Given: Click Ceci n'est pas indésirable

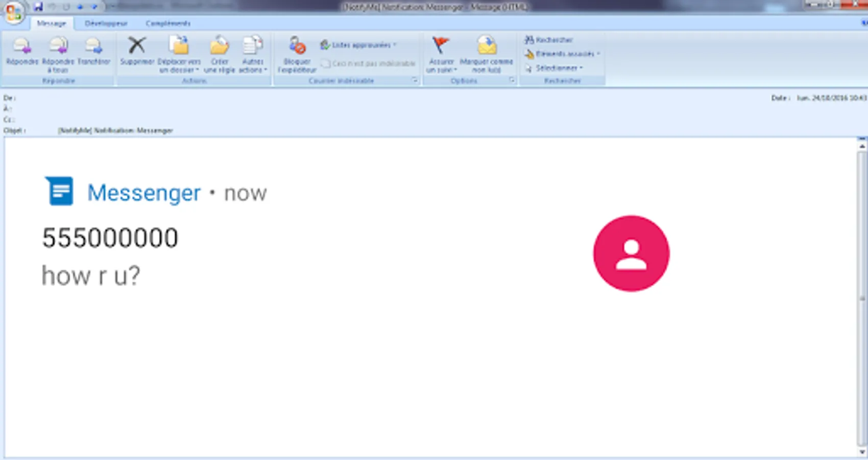Looking at the screenshot, I should click(368, 63).
